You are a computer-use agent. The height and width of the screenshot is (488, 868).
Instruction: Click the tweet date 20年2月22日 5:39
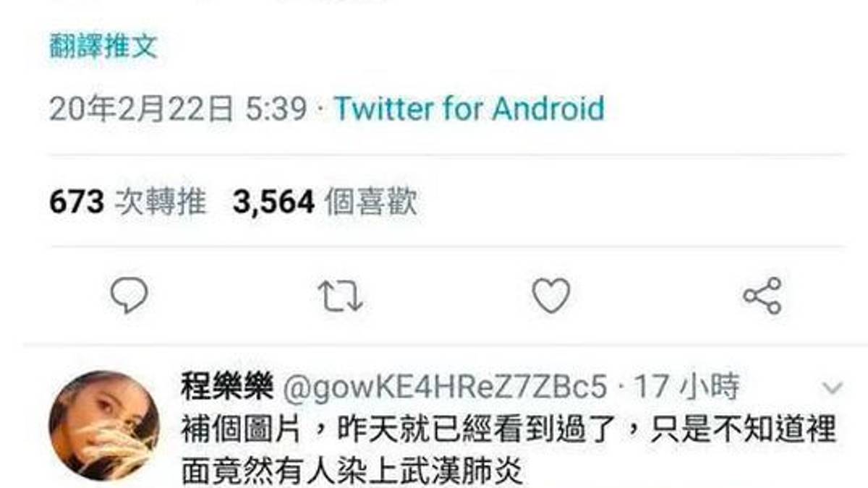179,109
